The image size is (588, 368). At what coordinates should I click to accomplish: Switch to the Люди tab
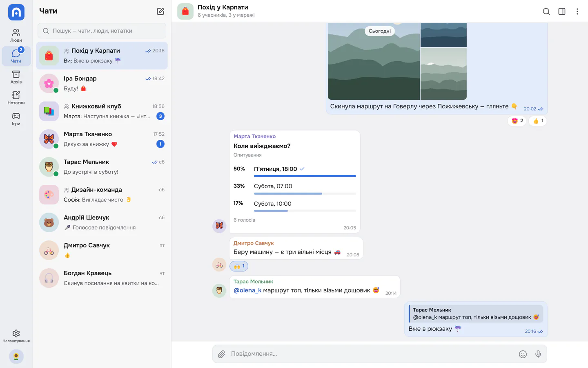pos(16,35)
